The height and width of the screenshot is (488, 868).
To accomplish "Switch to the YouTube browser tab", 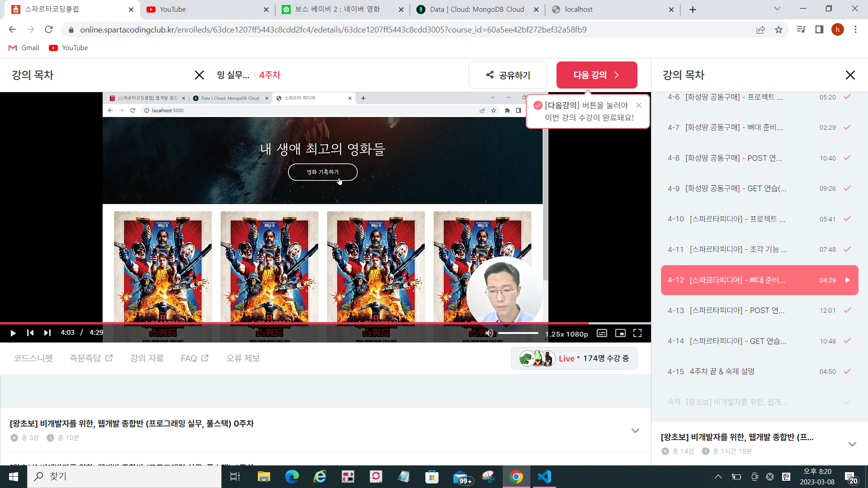I will pos(207,9).
